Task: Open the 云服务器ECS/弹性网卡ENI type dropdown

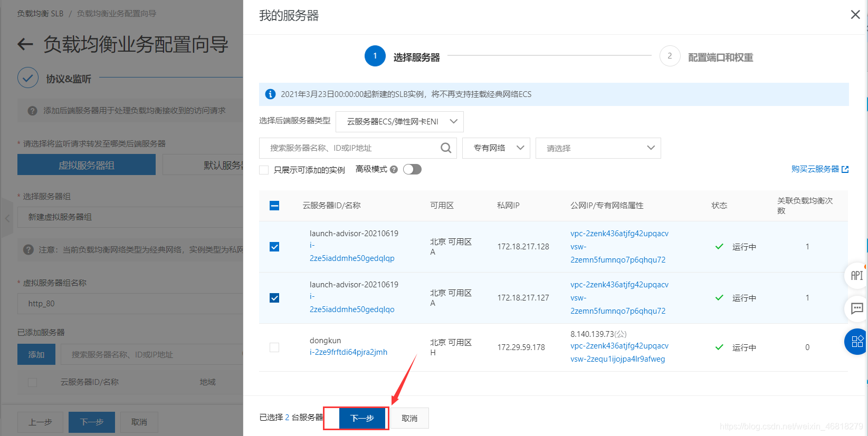Action: (399, 121)
